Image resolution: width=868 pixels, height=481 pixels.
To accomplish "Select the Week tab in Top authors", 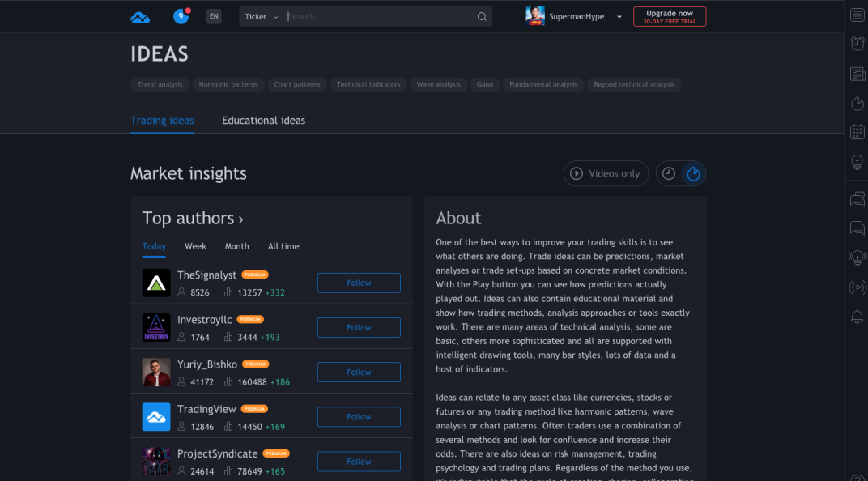I will click(195, 246).
